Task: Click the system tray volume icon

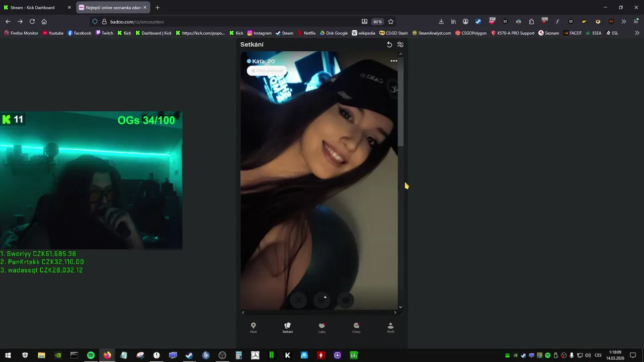Action: (588, 355)
